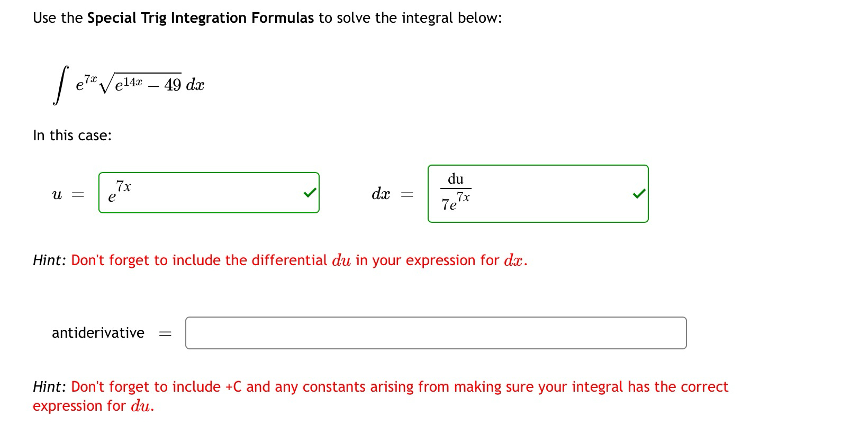Select the dx answer box showing du/7e^7x
The width and height of the screenshot is (868, 433).
tap(537, 193)
